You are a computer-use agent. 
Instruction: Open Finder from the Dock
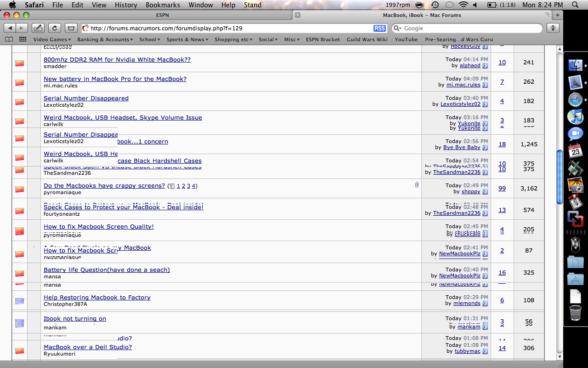tap(575, 65)
